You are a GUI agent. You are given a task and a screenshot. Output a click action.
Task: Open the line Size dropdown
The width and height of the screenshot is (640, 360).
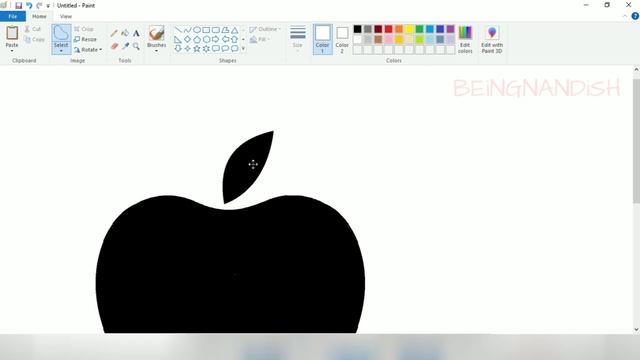click(x=298, y=39)
